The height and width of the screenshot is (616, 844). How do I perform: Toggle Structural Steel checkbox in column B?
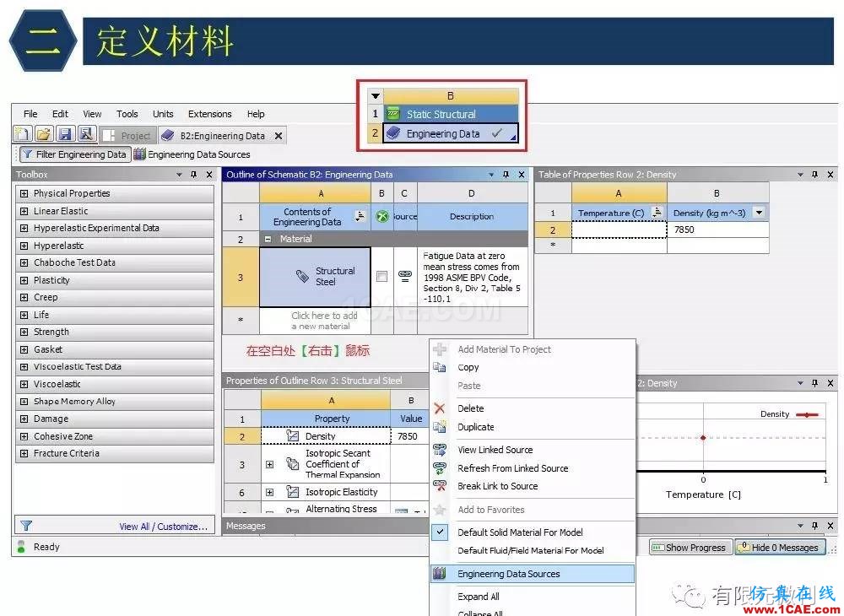[x=381, y=277]
